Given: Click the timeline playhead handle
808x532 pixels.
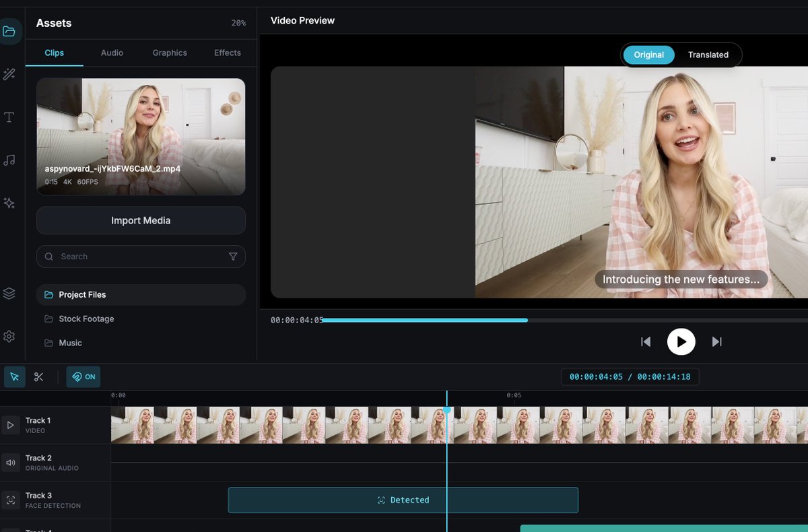Looking at the screenshot, I should coord(446,410).
